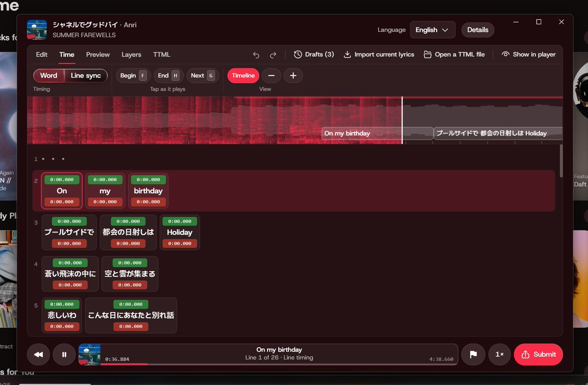Tap the Next G button
This screenshot has width=588, height=385.
click(x=202, y=76)
